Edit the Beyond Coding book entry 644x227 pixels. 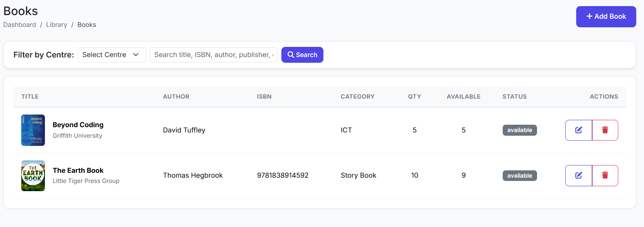[x=579, y=130]
